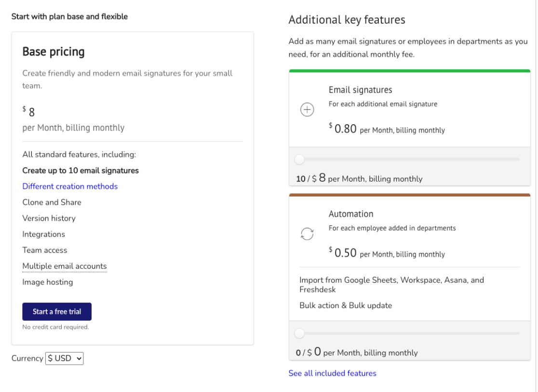Click the Multiple email accounts underlined text
The image size is (538, 392).
point(65,266)
